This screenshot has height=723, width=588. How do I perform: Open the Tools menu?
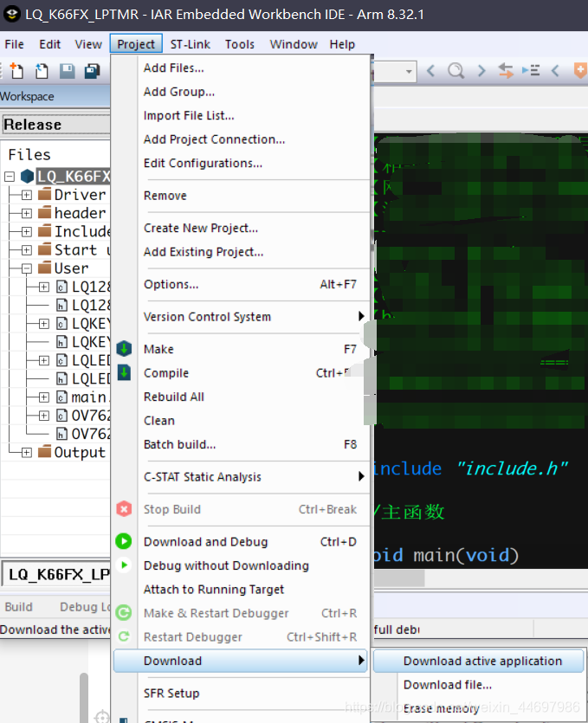coord(239,44)
